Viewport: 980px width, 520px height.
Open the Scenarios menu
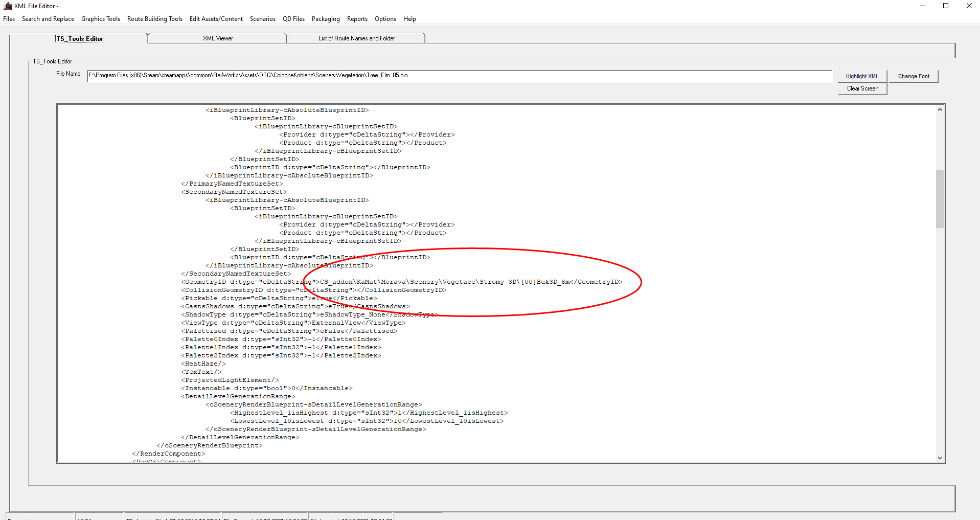pyautogui.click(x=263, y=19)
